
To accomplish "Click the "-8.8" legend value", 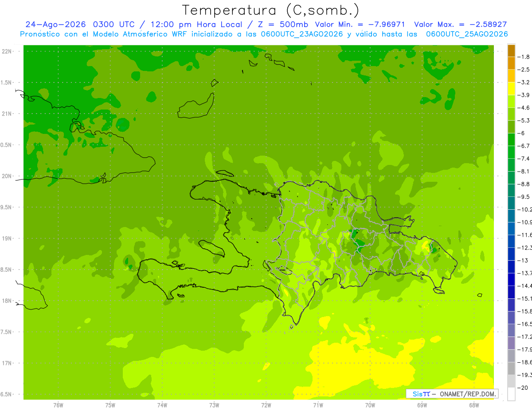I will pyautogui.click(x=524, y=184).
